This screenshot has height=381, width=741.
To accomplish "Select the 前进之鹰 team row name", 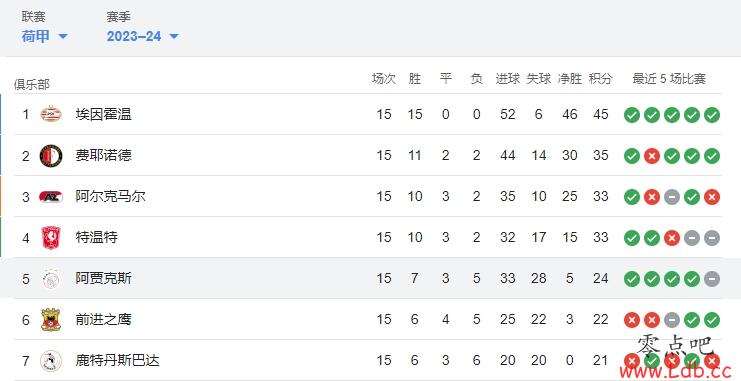I will tap(103, 320).
